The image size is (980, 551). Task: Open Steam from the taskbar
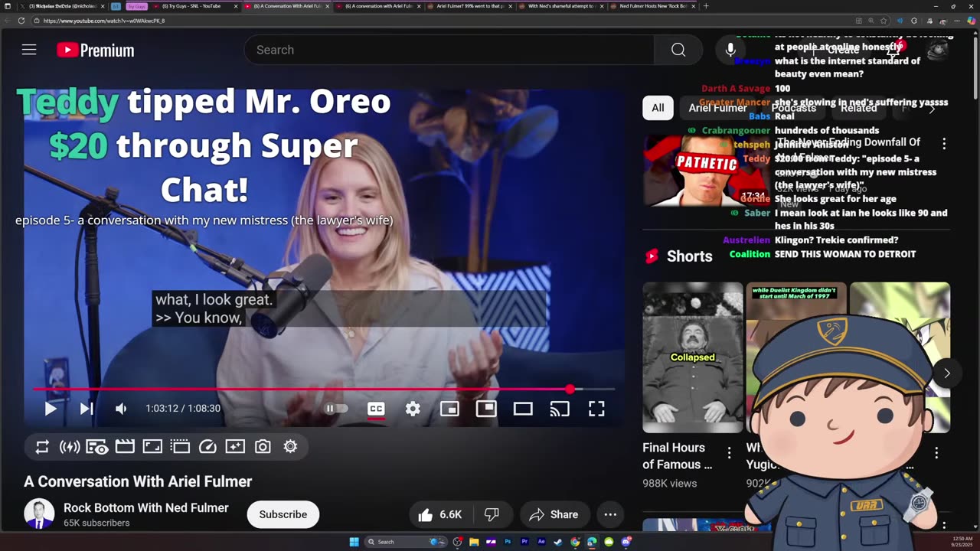click(558, 542)
